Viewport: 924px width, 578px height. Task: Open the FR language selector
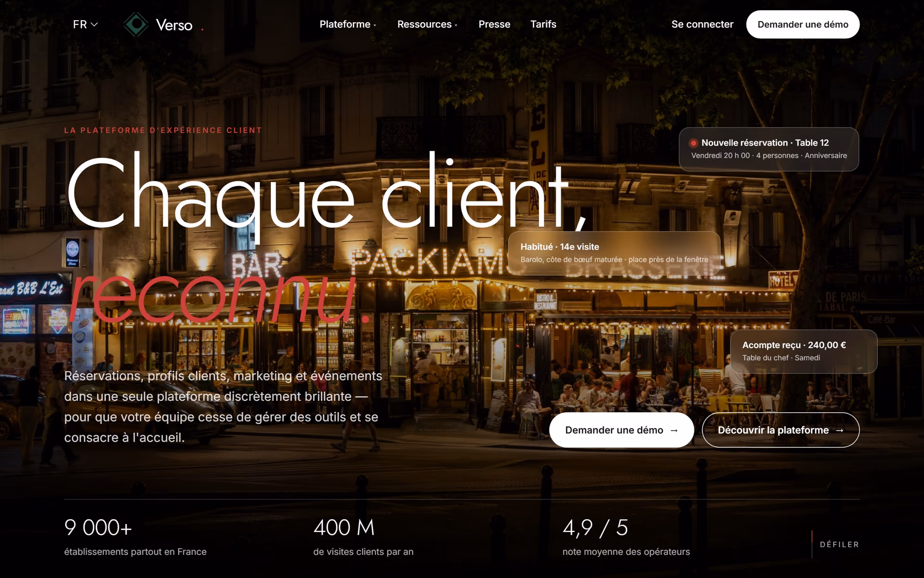85,24
